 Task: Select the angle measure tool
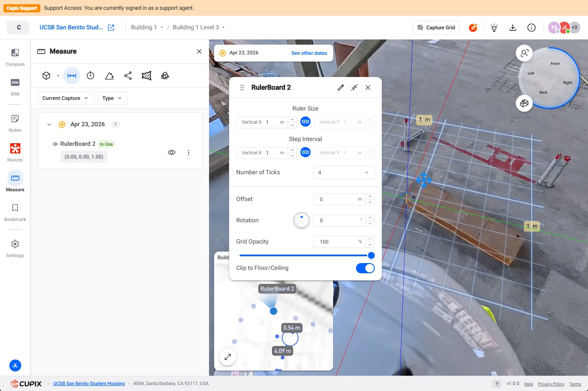point(109,76)
